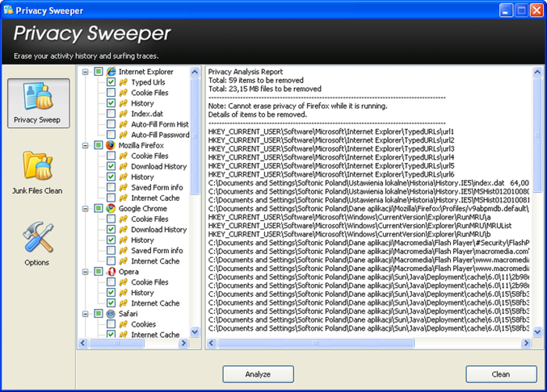
Task: Click the icon beside Firefox Download History
Action: (x=123, y=166)
